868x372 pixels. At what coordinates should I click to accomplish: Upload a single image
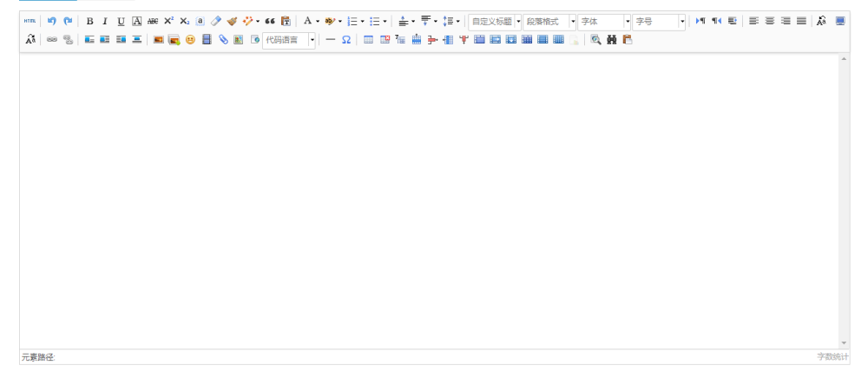coord(158,40)
